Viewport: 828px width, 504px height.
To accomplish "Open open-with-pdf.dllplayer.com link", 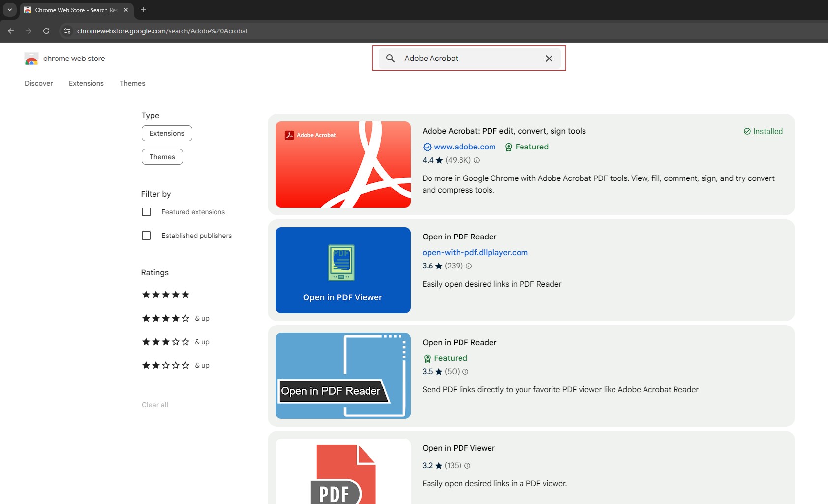I will point(475,252).
